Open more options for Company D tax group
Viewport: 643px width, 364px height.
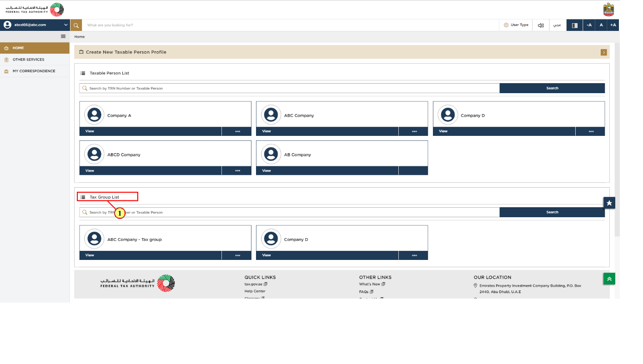pos(414,255)
